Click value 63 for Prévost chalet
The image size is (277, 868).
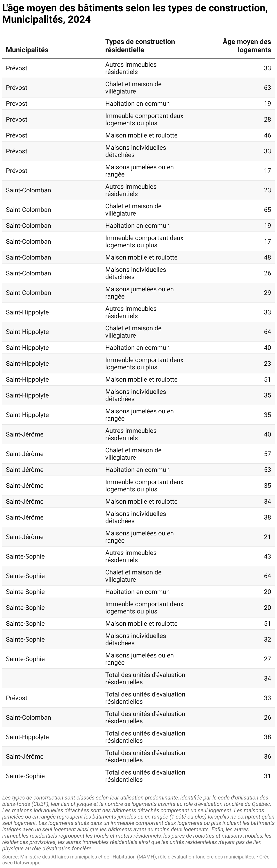(267, 88)
